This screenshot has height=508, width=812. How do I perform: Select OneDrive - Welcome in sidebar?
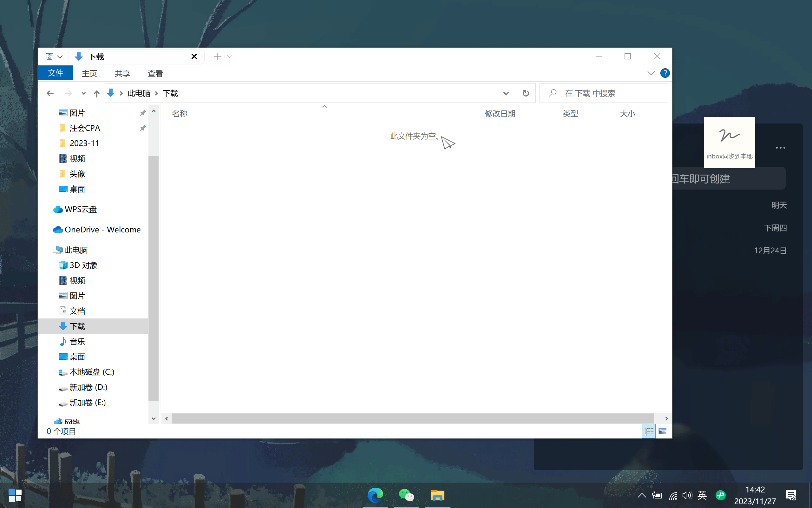pyautogui.click(x=102, y=230)
